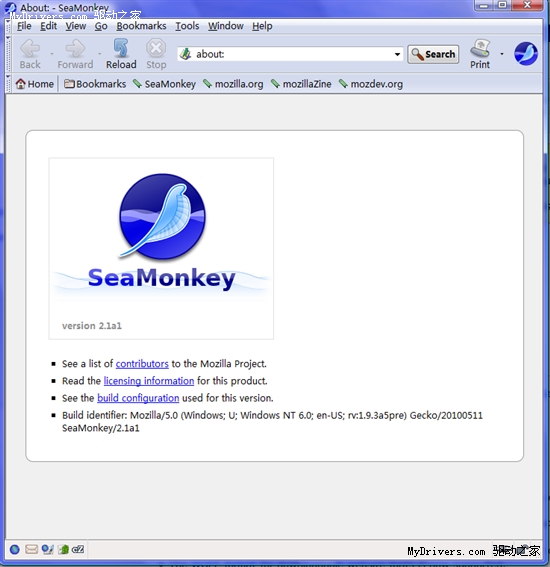The image size is (550, 567).
Task: Open the Go menu
Action: pos(101,26)
